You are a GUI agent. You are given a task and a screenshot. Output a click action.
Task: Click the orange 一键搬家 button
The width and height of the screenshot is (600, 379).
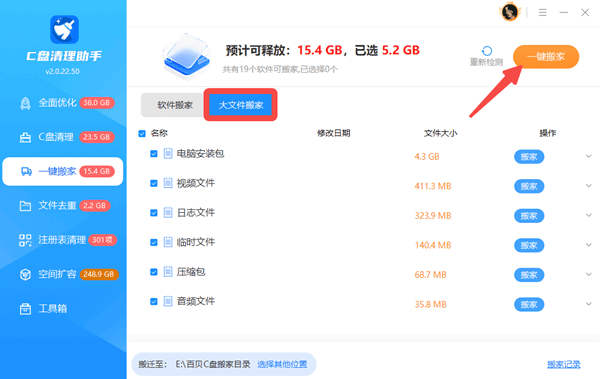[546, 57]
